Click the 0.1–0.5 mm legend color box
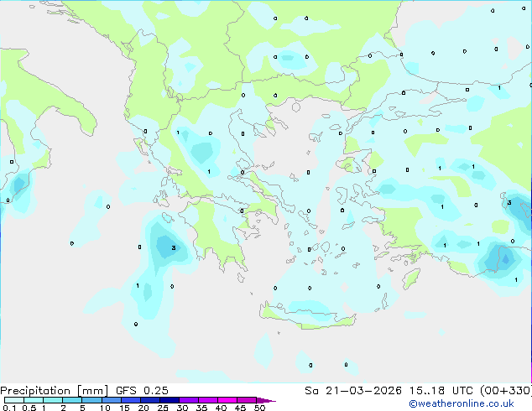Image resolution: width=532 pixels, height=411 pixels. (x=14, y=400)
